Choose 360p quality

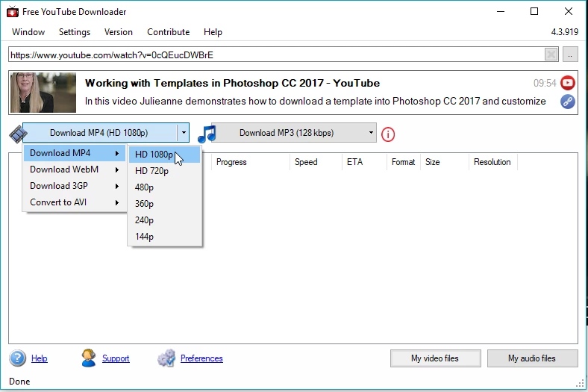point(165,204)
